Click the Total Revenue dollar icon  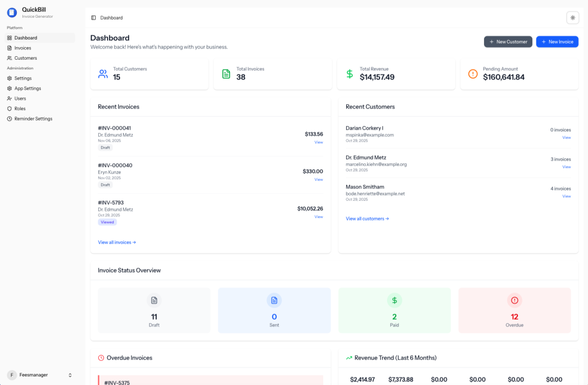coord(350,74)
